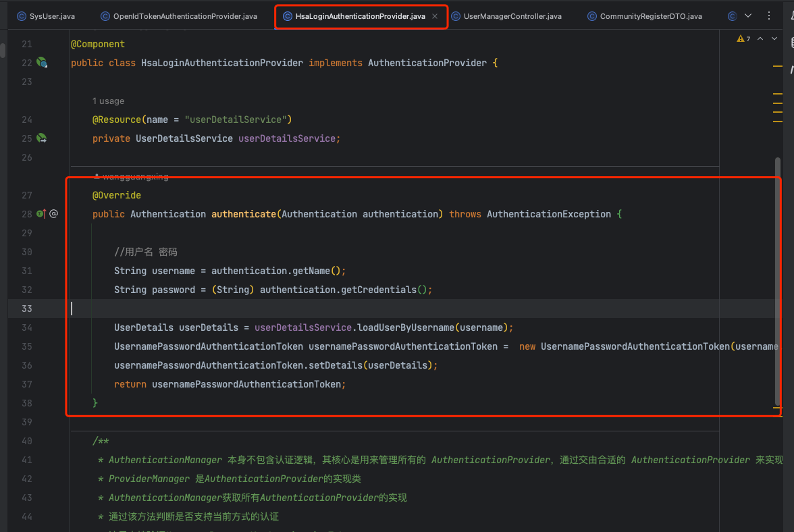Click the implements-method gutter icon on line 28
Viewport: 794px width, 532px height.
tap(41, 214)
